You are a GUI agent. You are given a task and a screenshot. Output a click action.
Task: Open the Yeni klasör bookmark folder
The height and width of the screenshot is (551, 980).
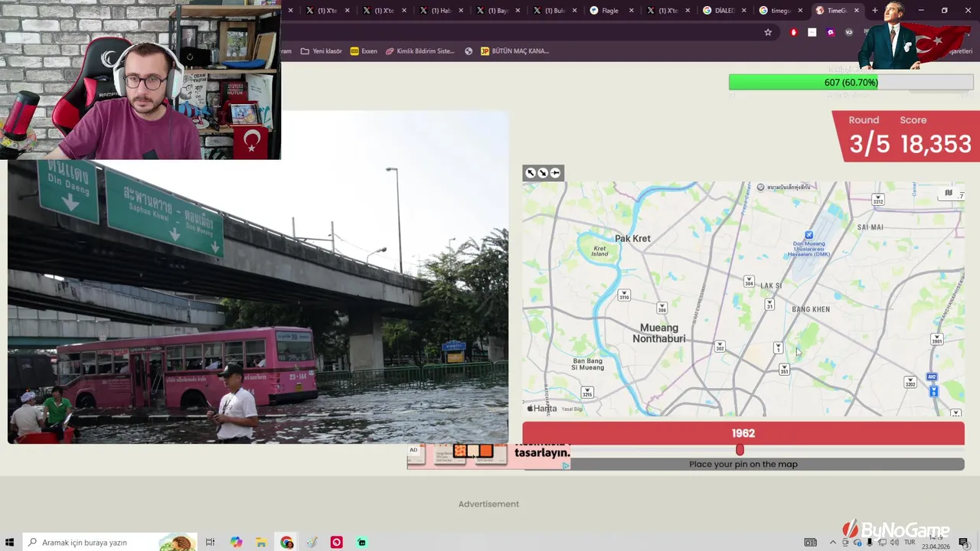coord(321,51)
